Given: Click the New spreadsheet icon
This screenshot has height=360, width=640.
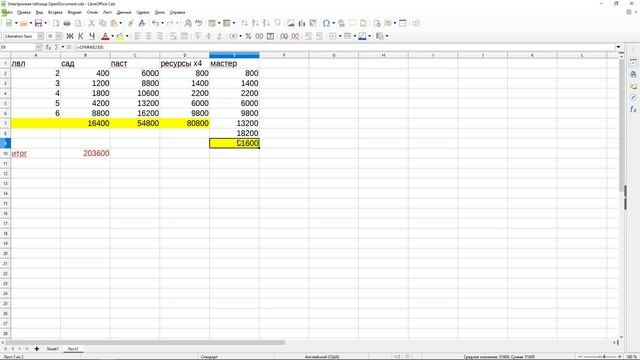Looking at the screenshot, I should click(9, 23).
